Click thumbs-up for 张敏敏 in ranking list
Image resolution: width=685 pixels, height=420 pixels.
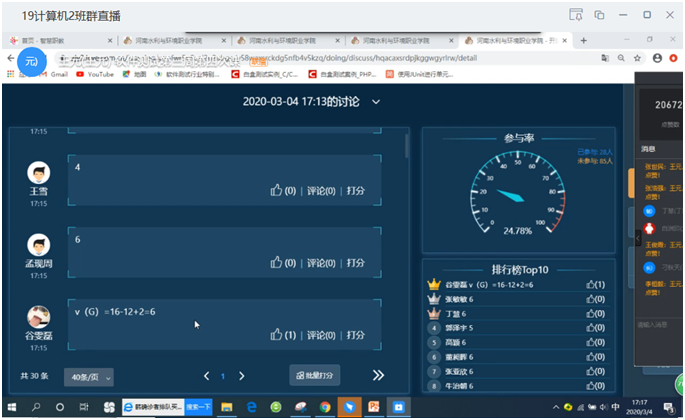(x=592, y=299)
